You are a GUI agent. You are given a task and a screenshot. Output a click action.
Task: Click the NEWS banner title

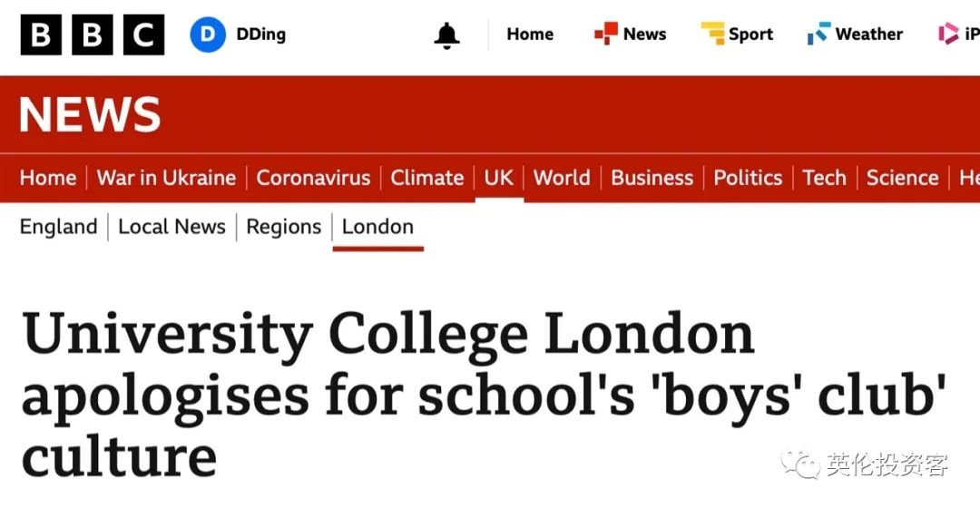pyautogui.click(x=90, y=115)
